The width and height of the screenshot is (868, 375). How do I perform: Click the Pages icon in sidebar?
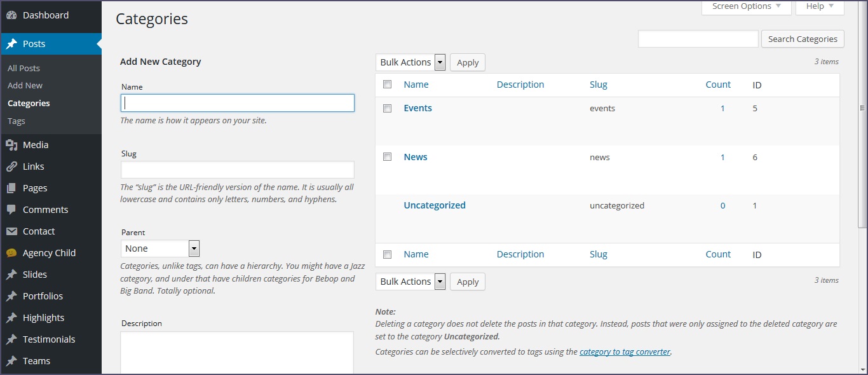coord(11,188)
